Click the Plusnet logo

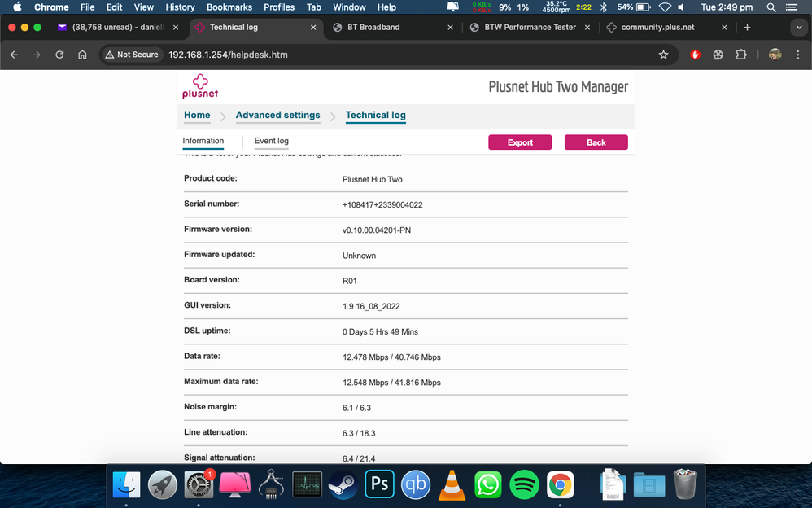coord(199,86)
